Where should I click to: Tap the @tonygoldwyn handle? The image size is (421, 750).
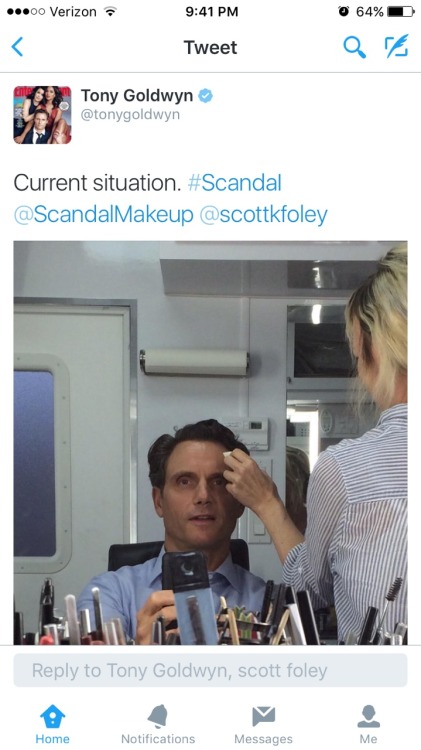coord(130,115)
